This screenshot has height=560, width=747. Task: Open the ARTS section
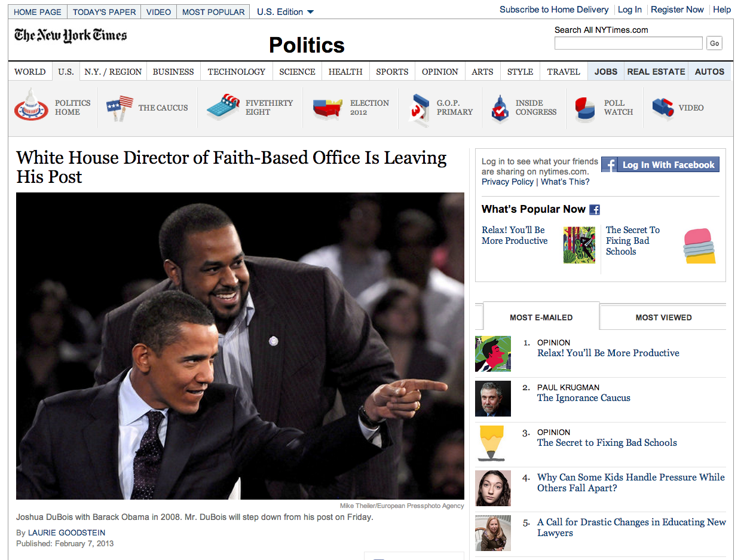482,72
